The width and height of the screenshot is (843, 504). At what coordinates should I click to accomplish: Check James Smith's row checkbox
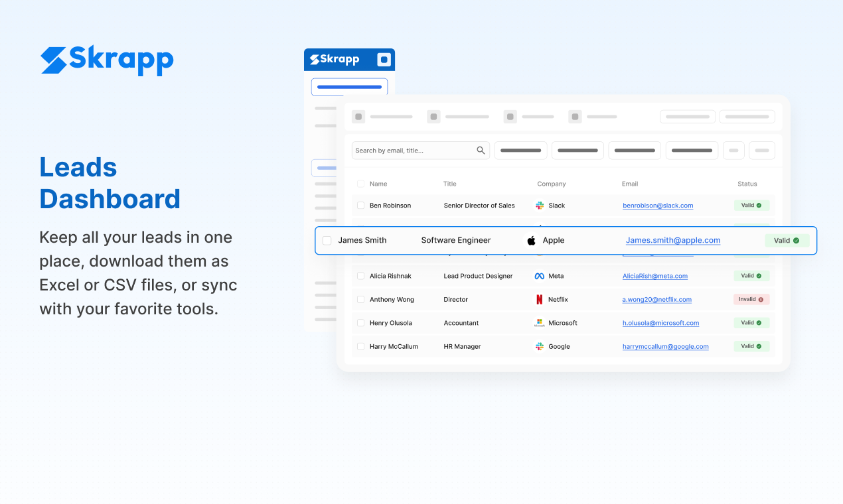point(327,240)
